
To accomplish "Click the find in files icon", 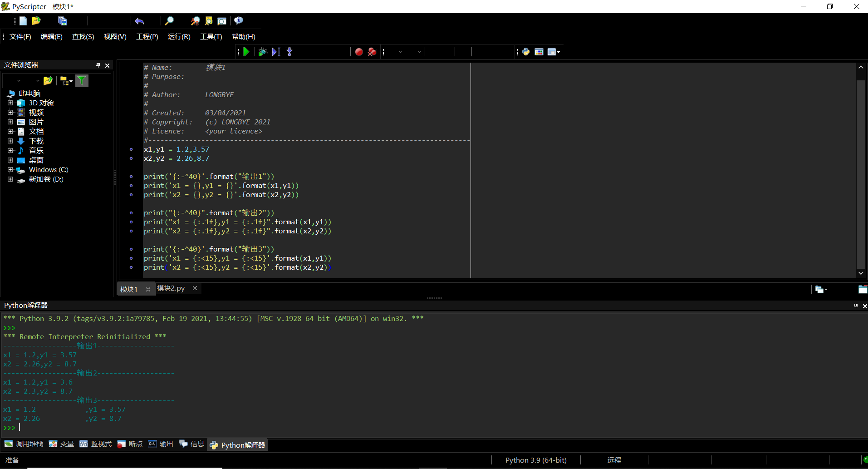I will tap(209, 21).
